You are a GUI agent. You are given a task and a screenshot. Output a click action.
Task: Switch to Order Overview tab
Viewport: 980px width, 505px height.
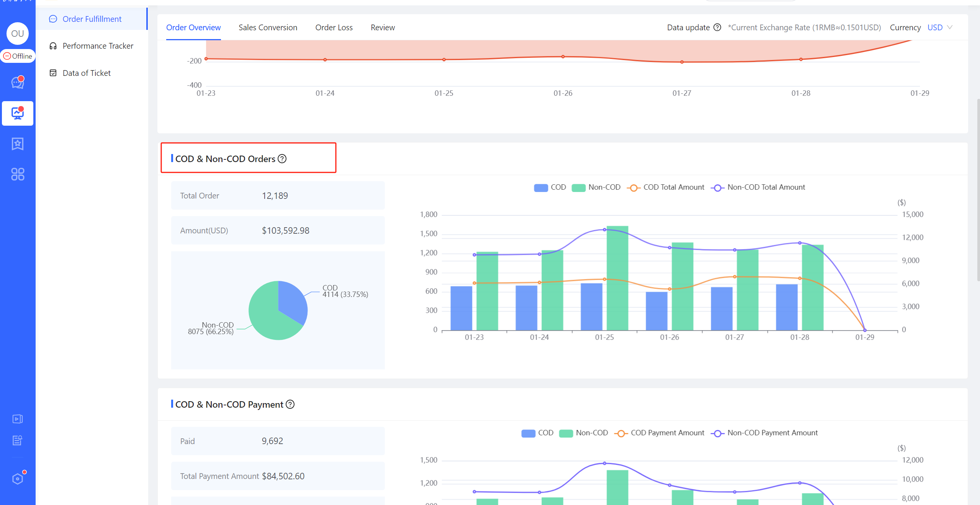point(193,28)
